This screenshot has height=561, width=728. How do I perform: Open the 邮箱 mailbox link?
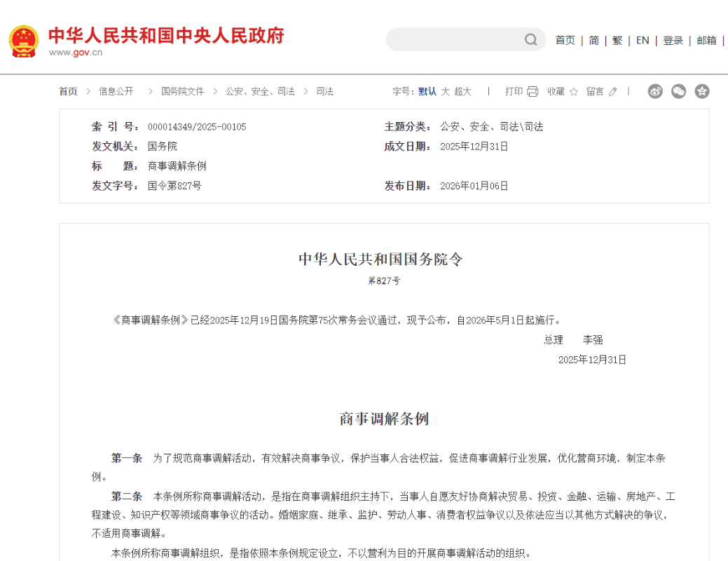pyautogui.click(x=706, y=41)
